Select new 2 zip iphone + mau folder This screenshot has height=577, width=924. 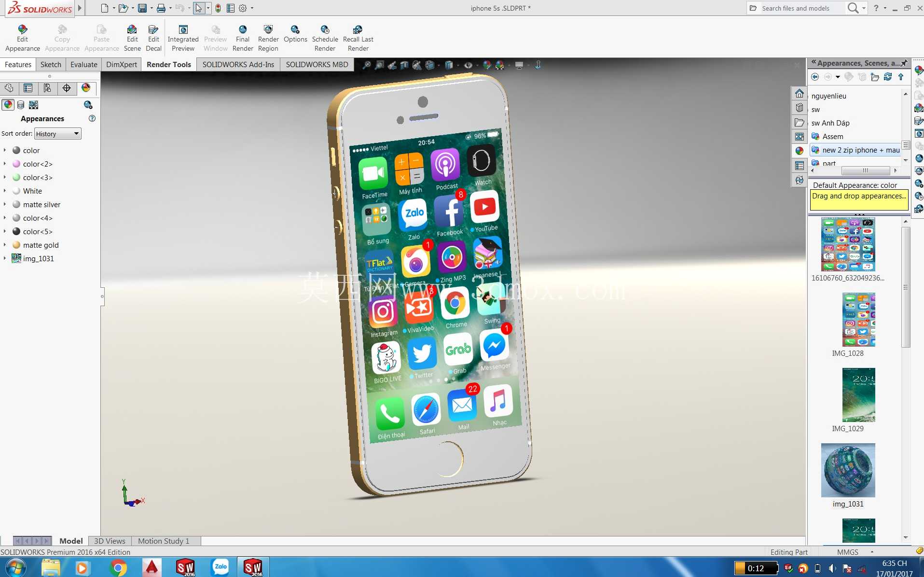[x=856, y=150]
